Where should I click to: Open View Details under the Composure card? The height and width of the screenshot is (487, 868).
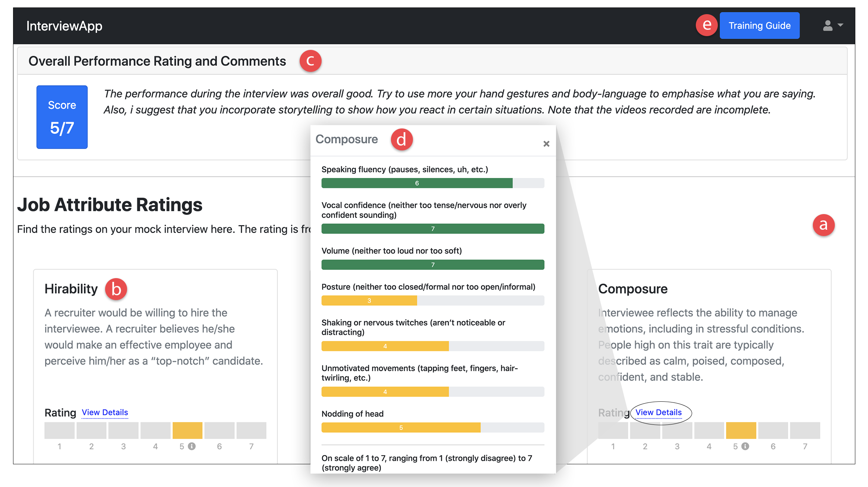[659, 412]
